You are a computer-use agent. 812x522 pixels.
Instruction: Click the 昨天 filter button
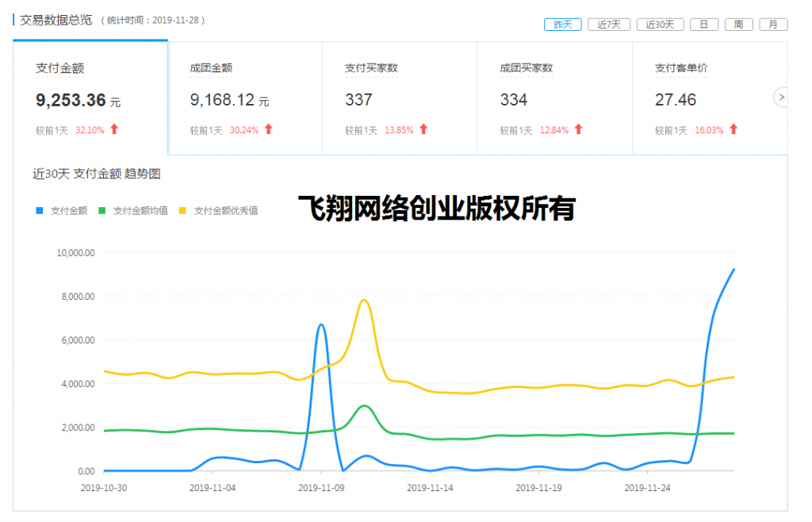click(562, 24)
